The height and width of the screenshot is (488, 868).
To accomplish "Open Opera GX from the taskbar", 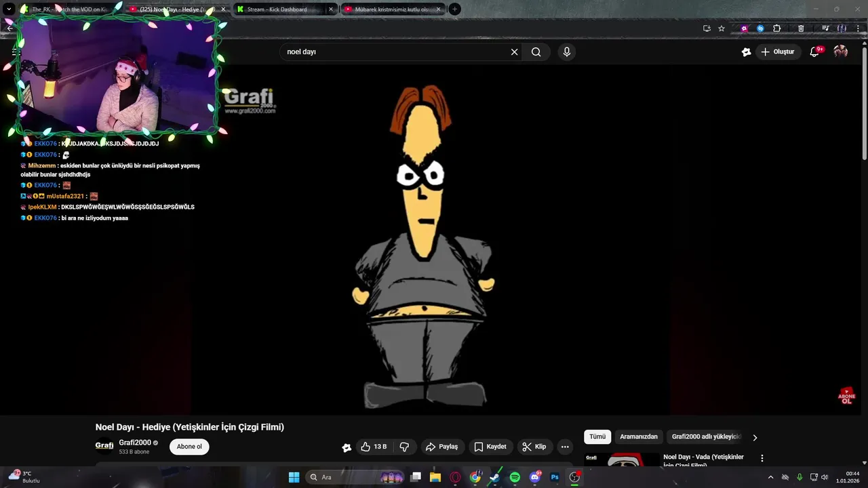I will 455,477.
